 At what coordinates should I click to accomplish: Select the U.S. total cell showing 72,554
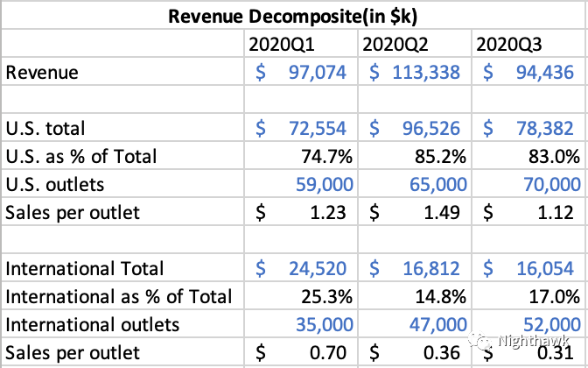[x=300, y=128]
